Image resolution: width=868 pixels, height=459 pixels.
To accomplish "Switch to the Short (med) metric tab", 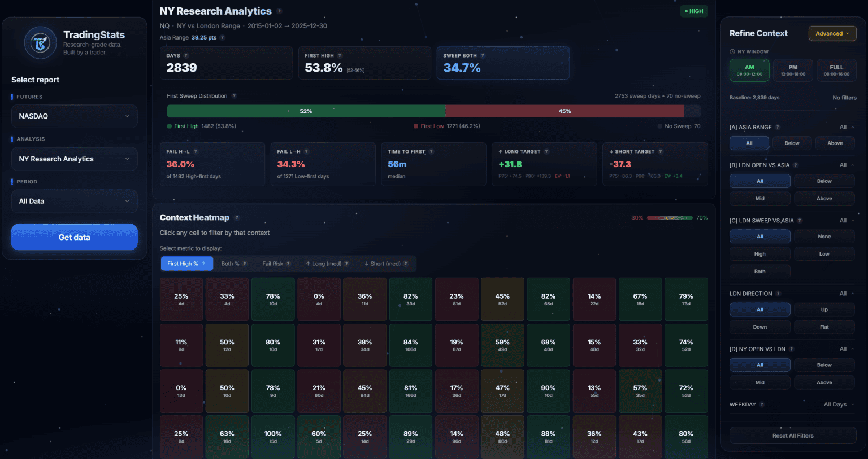I will click(386, 264).
